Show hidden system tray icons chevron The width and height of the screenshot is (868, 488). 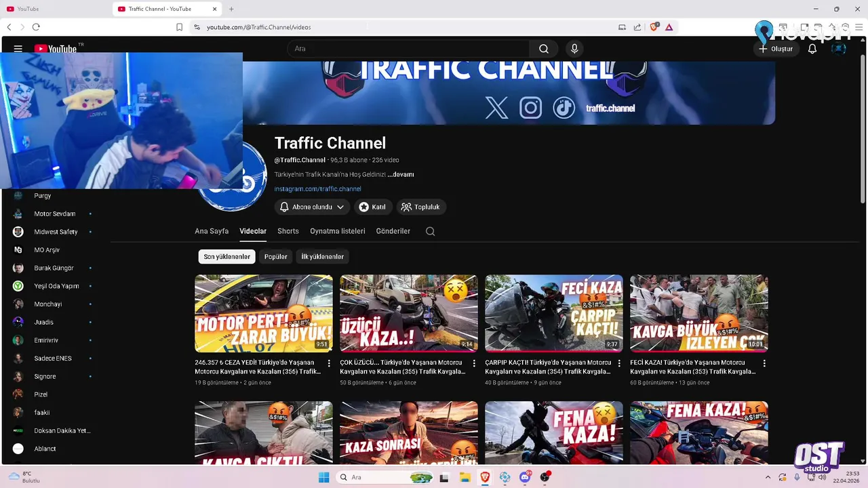tap(768, 477)
